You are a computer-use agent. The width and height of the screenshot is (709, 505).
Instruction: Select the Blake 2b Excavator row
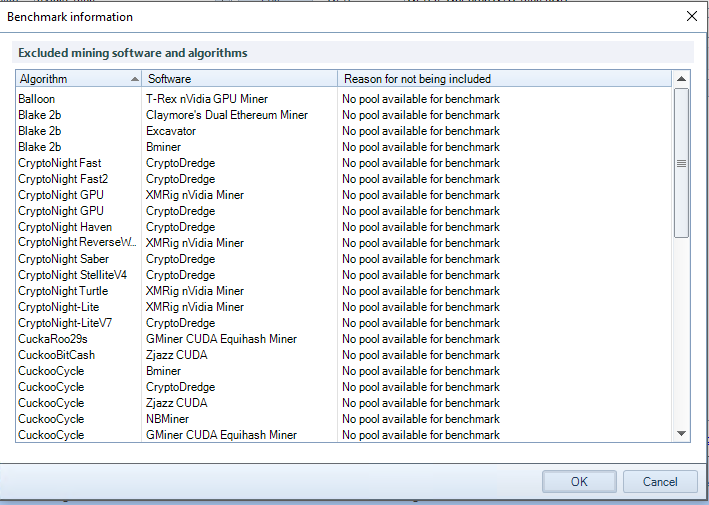[x=344, y=131]
